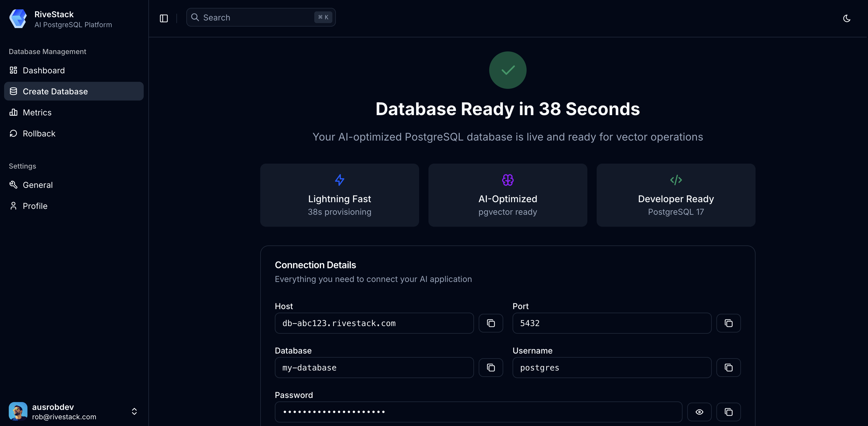Open General settings

pyautogui.click(x=74, y=185)
